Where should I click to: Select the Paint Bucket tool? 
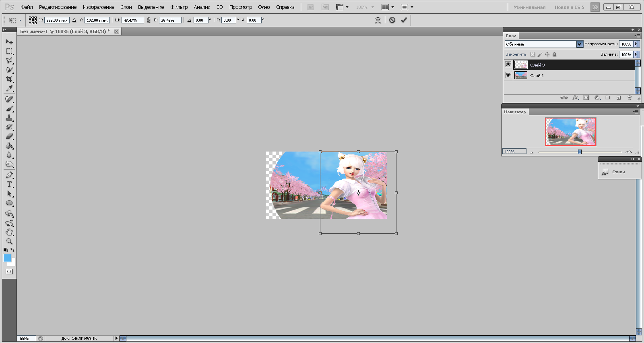9,146
